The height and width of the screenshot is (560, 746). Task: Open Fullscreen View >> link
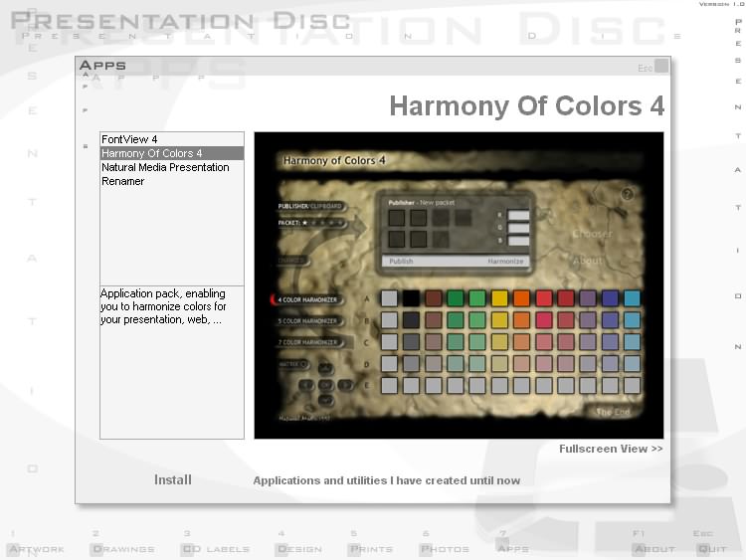tap(611, 449)
